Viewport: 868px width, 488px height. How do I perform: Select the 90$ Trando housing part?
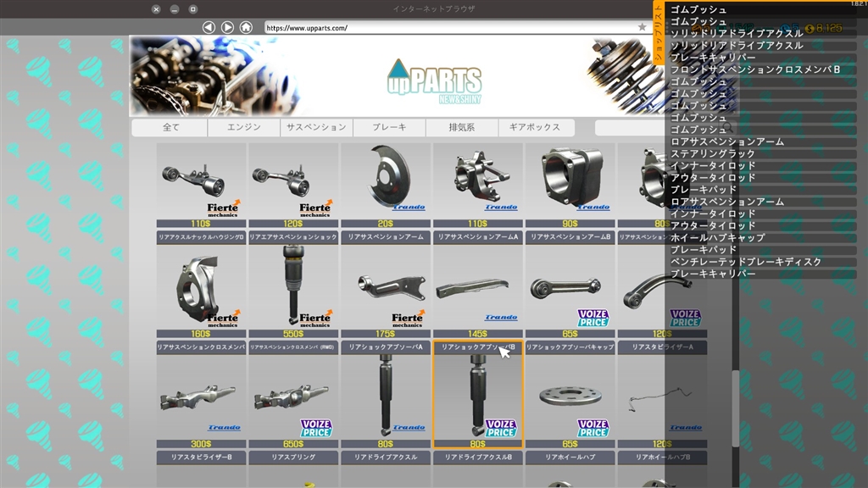[x=570, y=186]
